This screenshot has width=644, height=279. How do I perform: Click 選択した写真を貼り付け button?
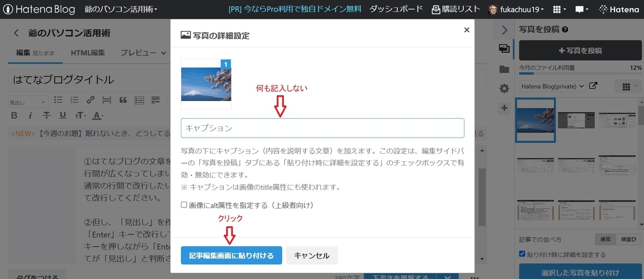coord(580,271)
